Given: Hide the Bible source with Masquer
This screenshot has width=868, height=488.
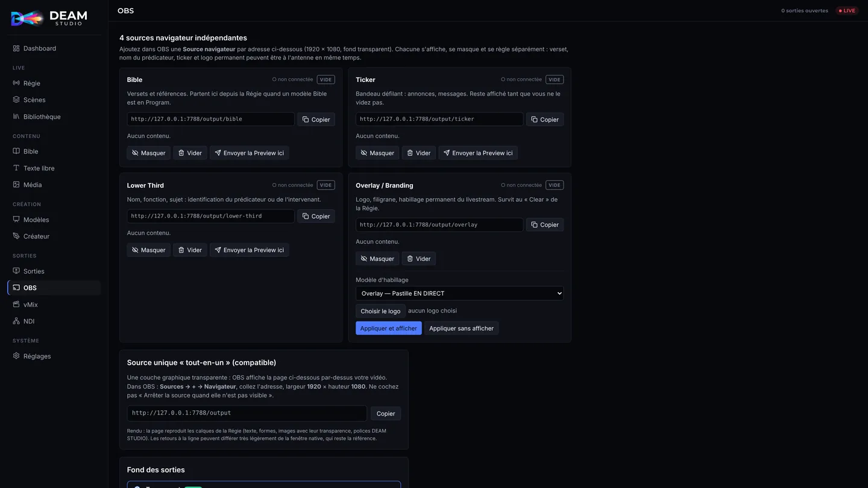Looking at the screenshot, I should [148, 153].
